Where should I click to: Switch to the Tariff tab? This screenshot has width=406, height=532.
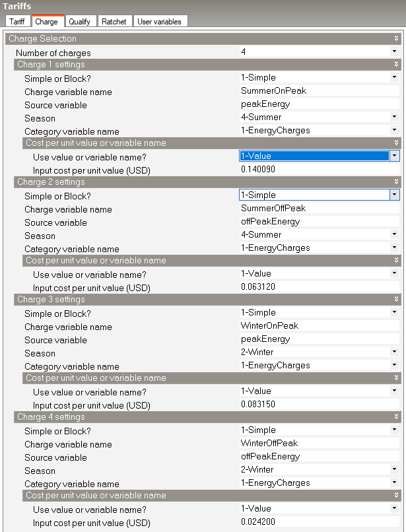point(17,22)
